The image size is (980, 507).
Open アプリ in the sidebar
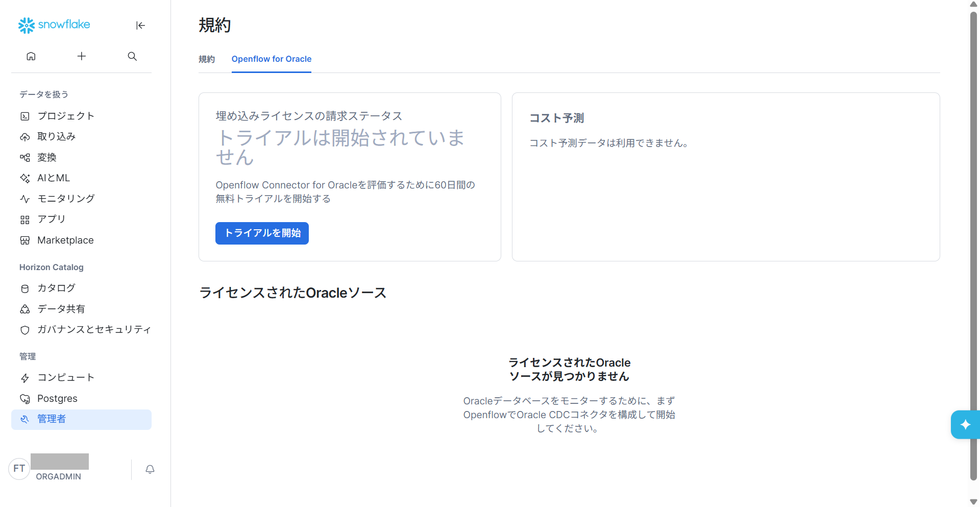click(82, 219)
